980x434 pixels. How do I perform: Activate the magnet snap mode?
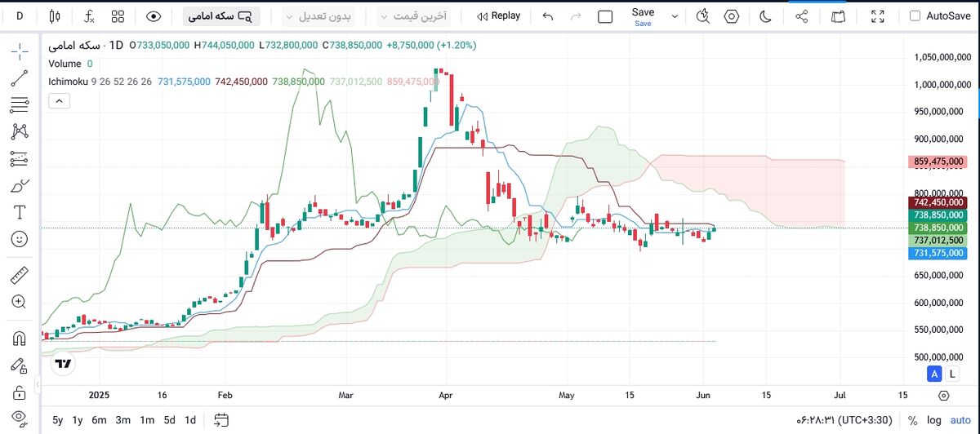(x=20, y=338)
